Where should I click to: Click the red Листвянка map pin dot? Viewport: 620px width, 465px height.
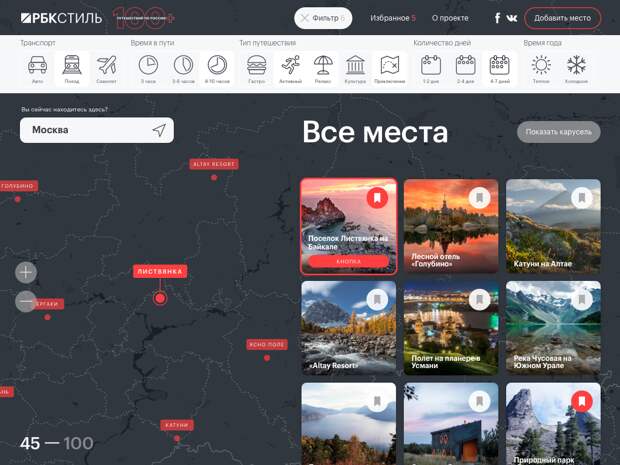160,298
